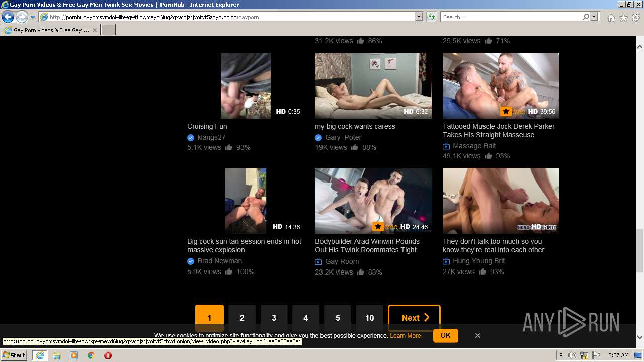Click the Next page button
The height and width of the screenshot is (362, 644).
[x=414, y=318]
